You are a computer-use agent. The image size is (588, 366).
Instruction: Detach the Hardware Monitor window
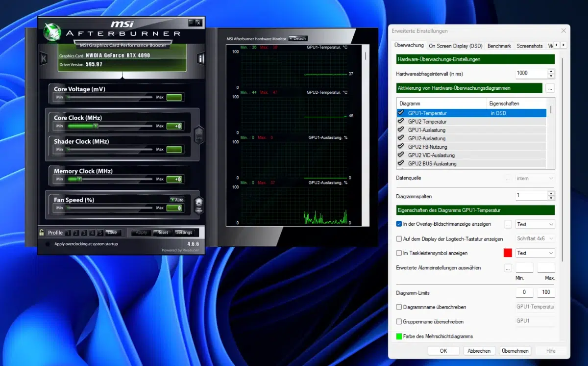point(298,38)
